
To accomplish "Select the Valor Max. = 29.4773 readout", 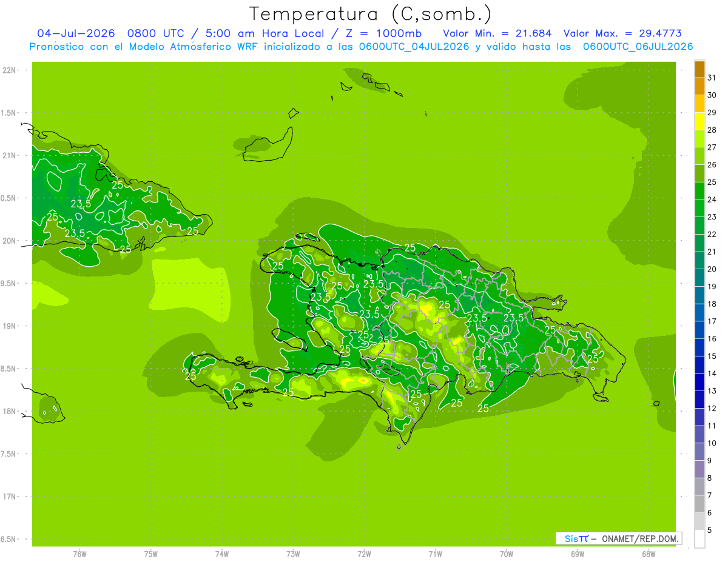I will (627, 33).
